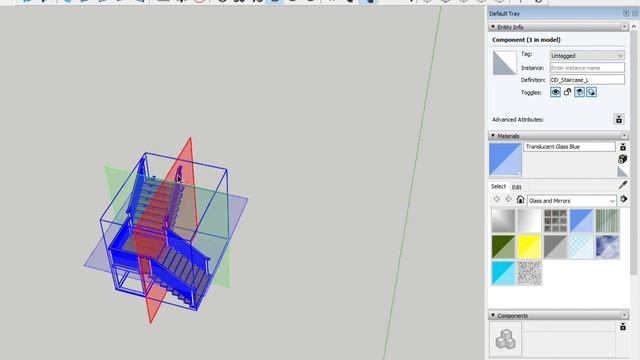Pick the gray translucent glass swatch
The height and width of the screenshot is (360, 640).
click(555, 247)
